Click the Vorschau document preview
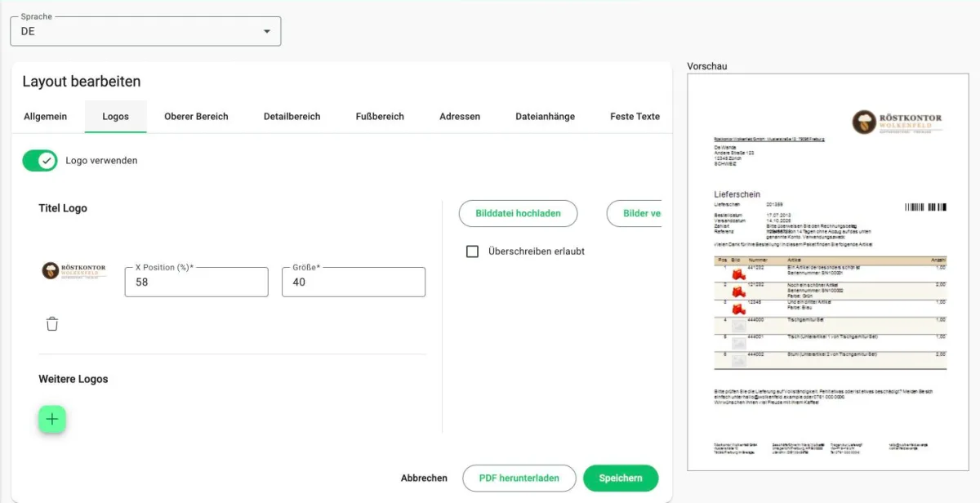 [x=829, y=272]
